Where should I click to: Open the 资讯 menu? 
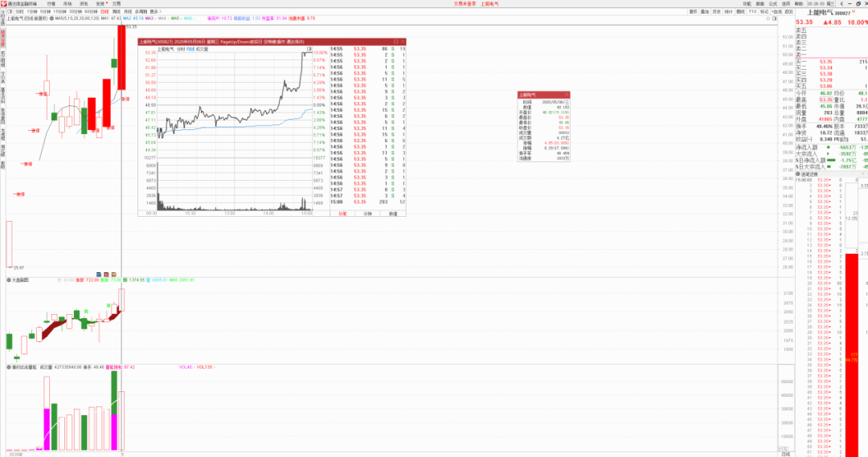84,3
